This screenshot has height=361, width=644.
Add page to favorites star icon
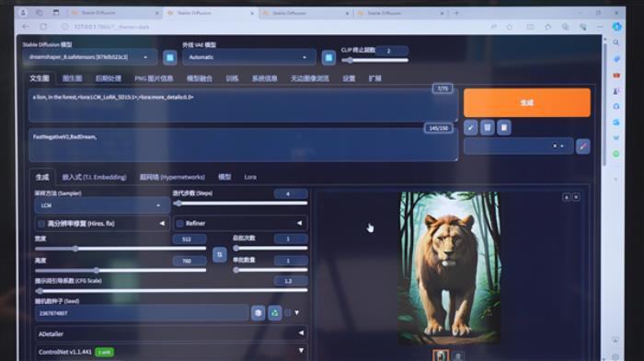(510, 27)
